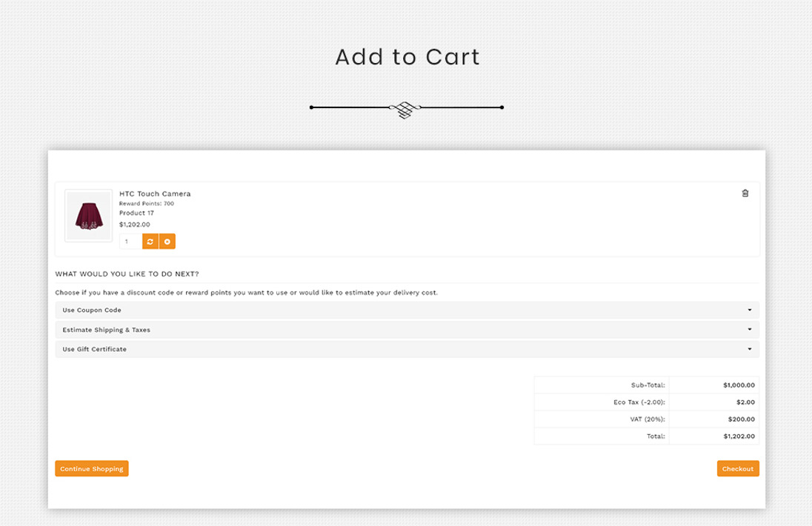Click the ornamental divider under the title
Image resolution: width=812 pixels, height=526 pixels.
(x=406, y=108)
